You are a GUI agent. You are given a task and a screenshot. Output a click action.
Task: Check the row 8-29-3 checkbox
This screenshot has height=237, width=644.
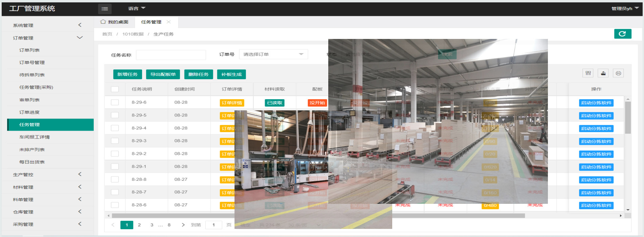tap(115, 141)
